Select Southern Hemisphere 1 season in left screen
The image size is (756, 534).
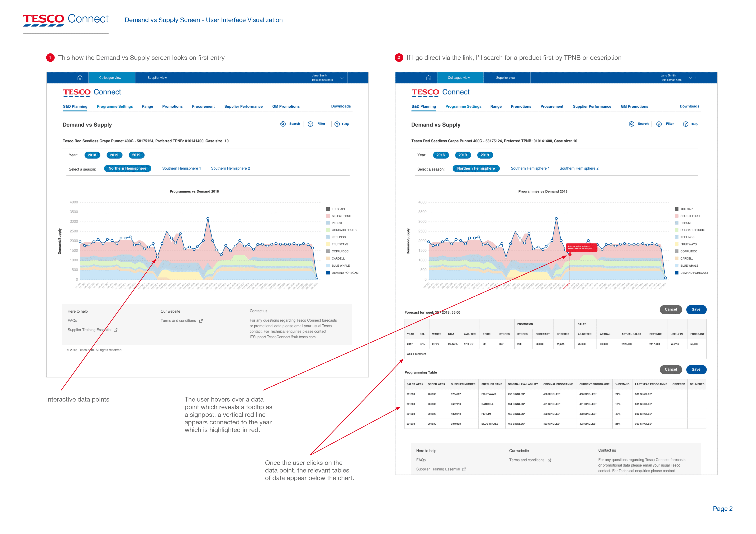(x=181, y=168)
